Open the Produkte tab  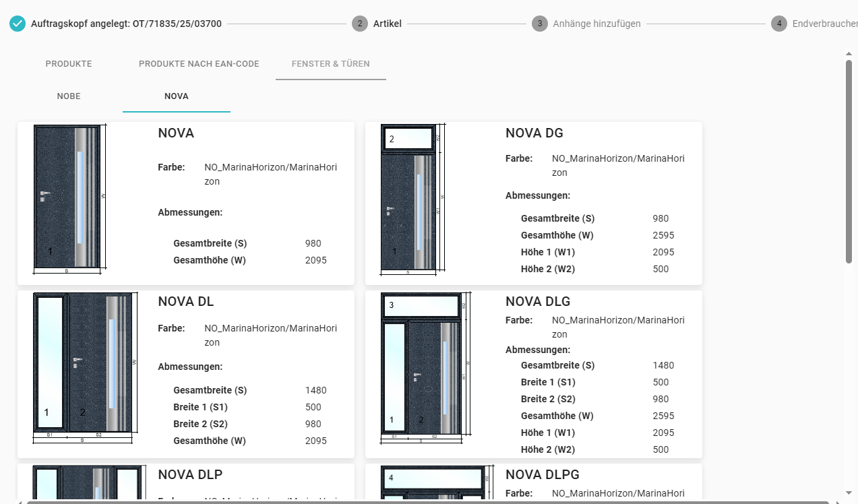(69, 64)
